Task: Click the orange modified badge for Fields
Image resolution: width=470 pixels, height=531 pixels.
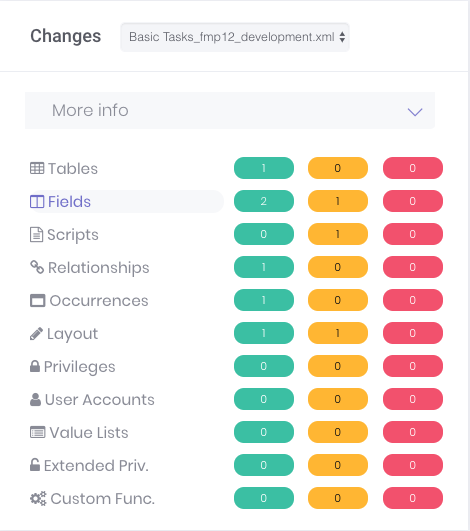Action: pos(338,201)
